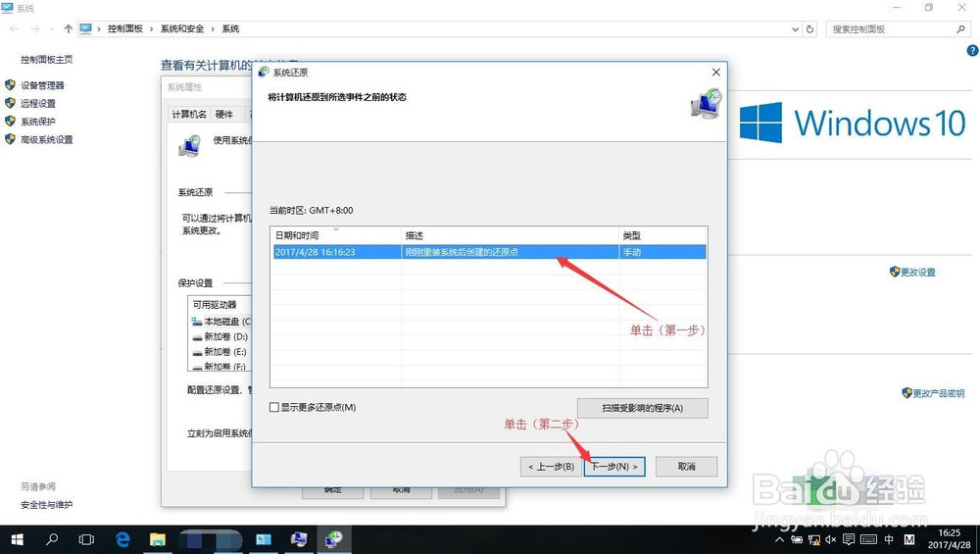Go forward in Control Panel window
This screenshot has height=554, width=980.
(35, 28)
